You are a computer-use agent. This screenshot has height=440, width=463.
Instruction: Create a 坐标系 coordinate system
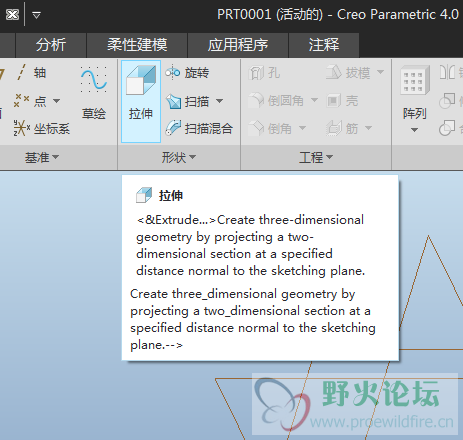pyautogui.click(x=42, y=128)
